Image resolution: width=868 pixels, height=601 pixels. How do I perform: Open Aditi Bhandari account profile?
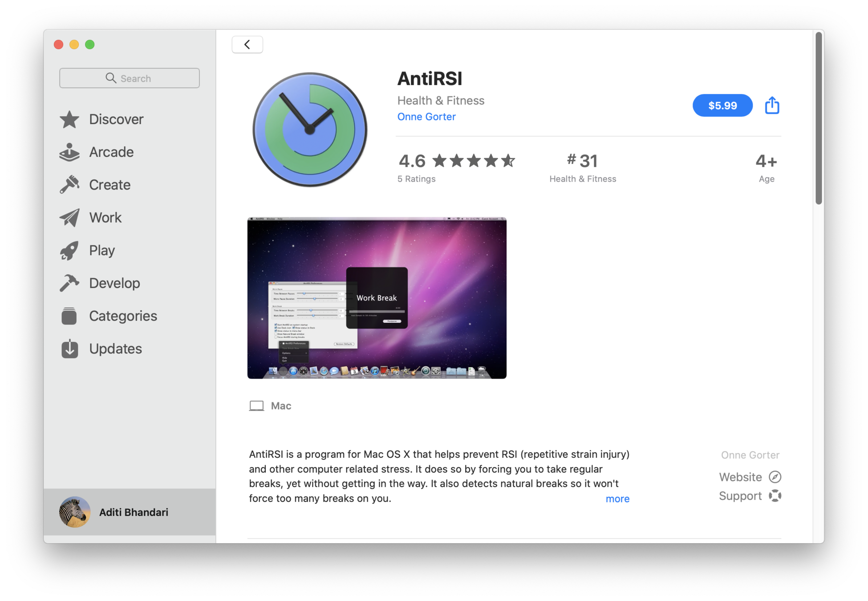130,512
